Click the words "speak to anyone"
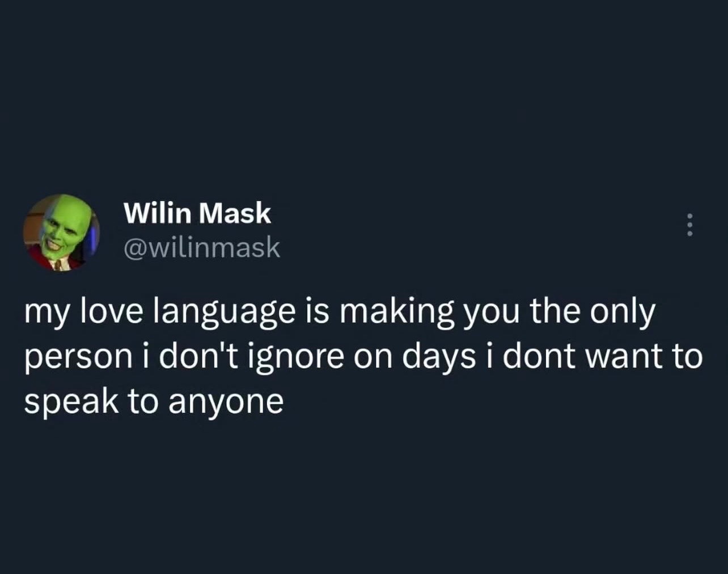This screenshot has width=728, height=574. [x=154, y=402]
